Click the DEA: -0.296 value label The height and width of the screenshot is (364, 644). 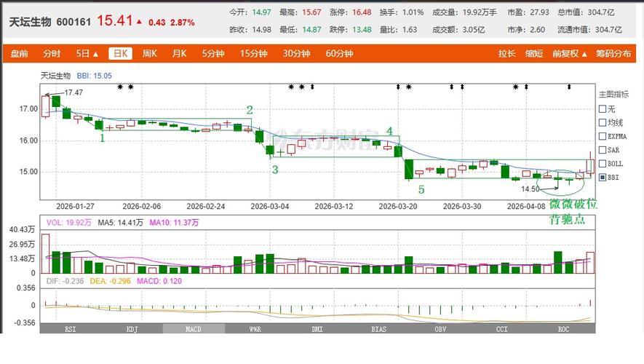click(x=110, y=282)
